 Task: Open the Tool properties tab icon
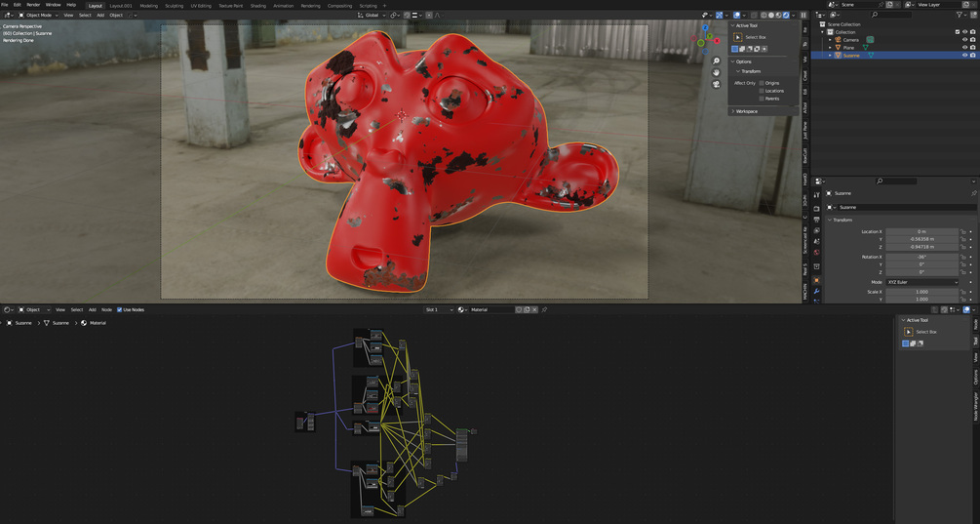(x=816, y=195)
